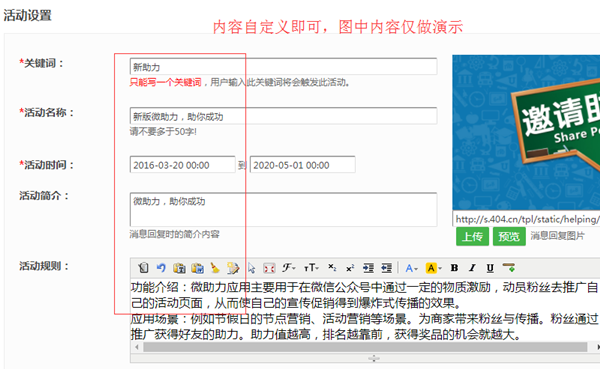600x369 pixels.
Task: Click the paste from Word icon
Action: click(x=197, y=268)
